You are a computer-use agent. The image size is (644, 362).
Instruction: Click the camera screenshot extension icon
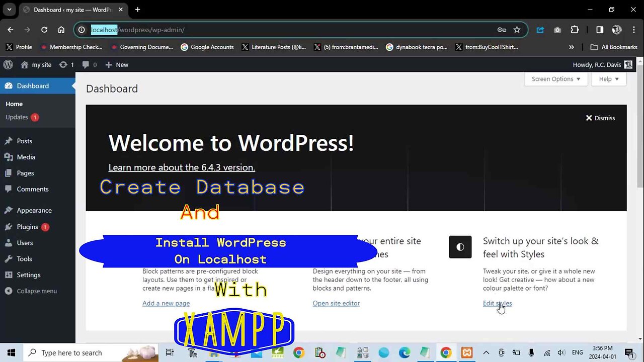coord(557,30)
